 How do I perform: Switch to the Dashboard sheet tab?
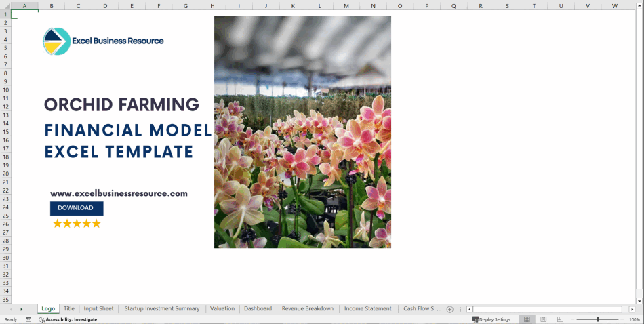(x=258, y=309)
